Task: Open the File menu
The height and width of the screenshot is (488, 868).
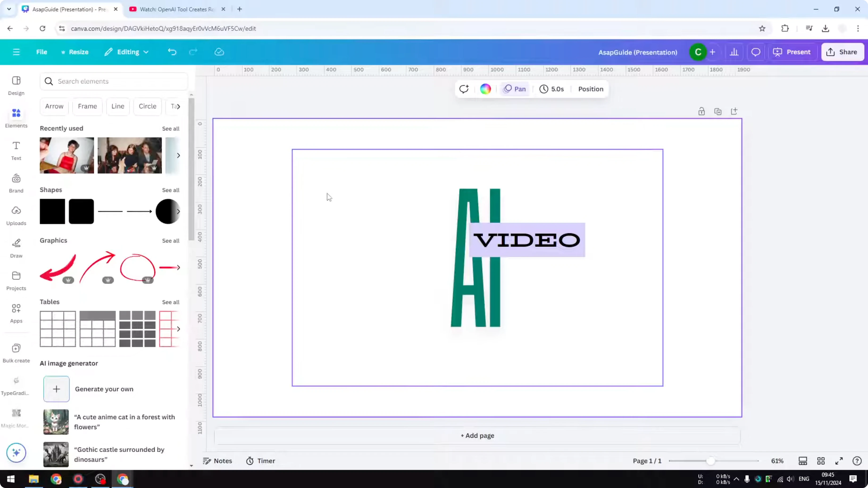Action: coord(42,52)
